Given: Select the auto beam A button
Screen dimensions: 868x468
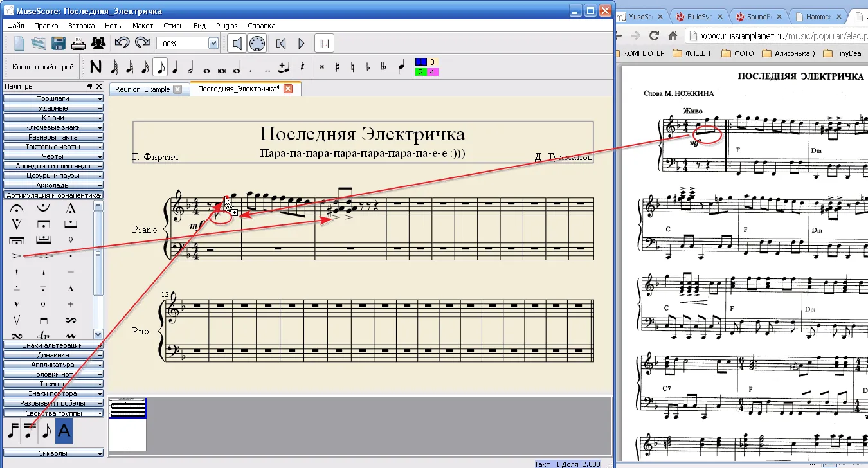Looking at the screenshot, I should (64, 431).
